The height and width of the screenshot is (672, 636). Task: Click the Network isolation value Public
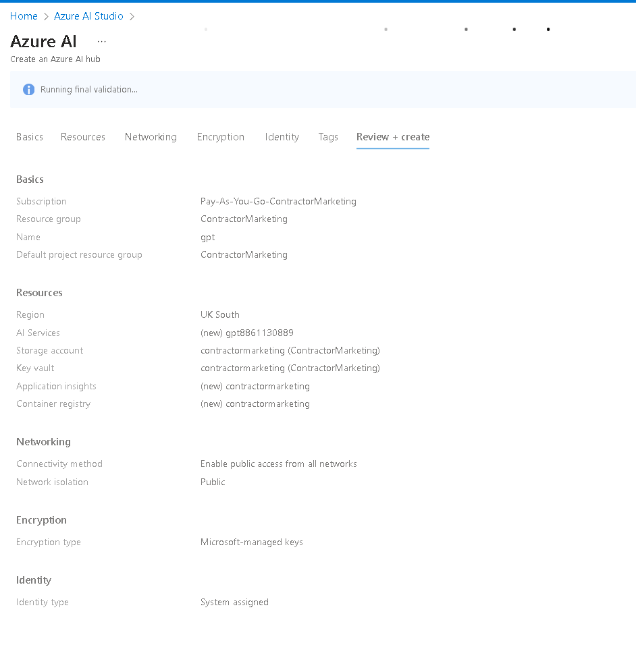pos(213,482)
